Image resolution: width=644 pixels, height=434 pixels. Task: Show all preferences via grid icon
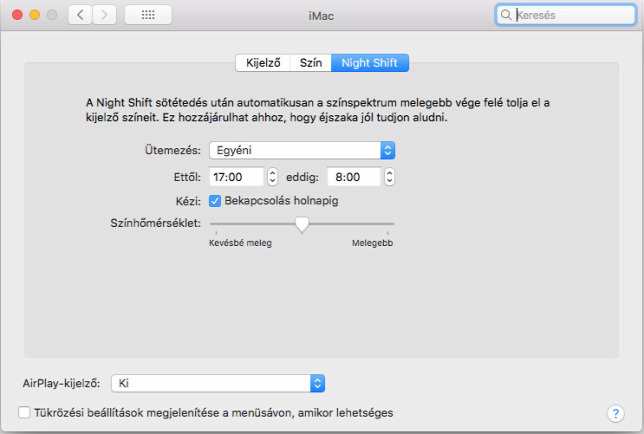[x=148, y=15]
